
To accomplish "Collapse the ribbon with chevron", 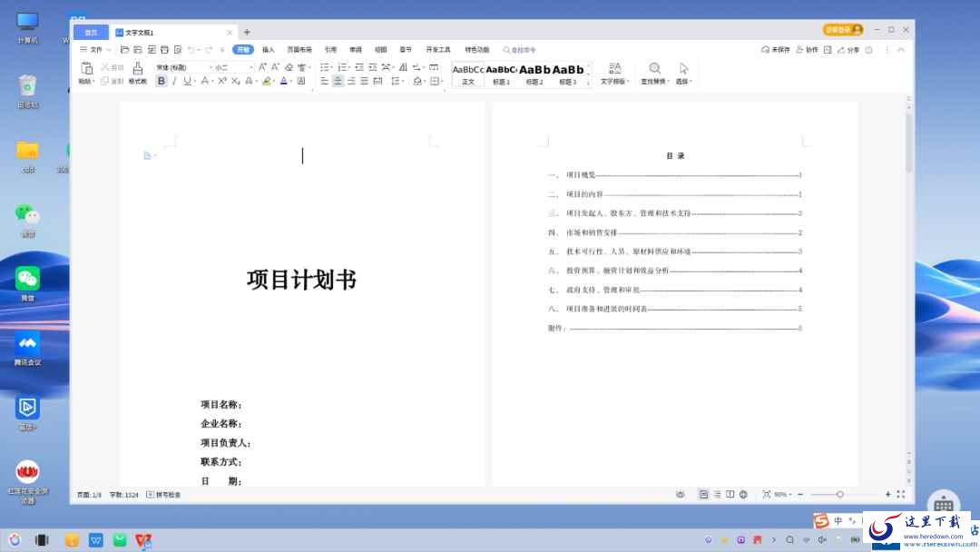I will (x=901, y=49).
